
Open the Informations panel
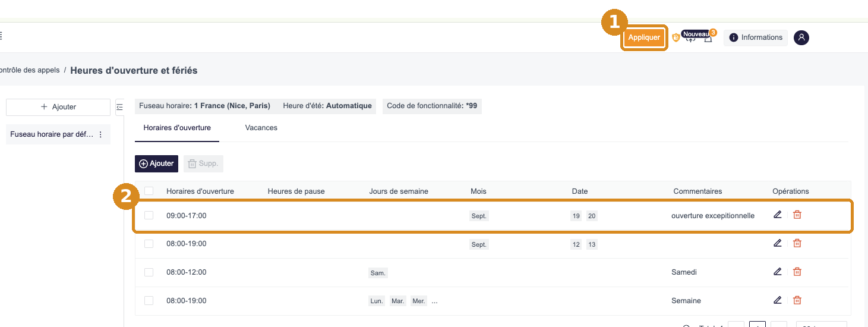tap(756, 37)
